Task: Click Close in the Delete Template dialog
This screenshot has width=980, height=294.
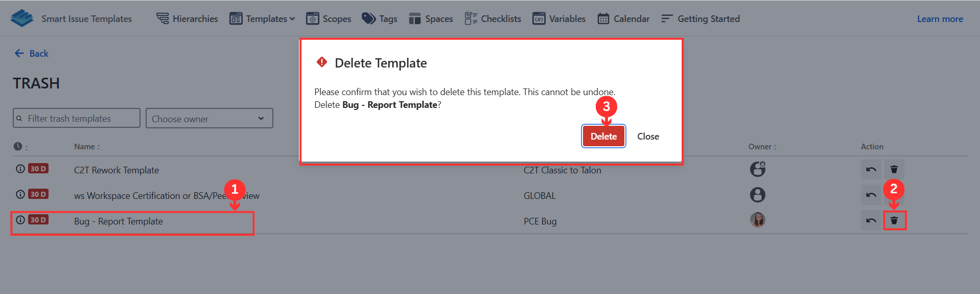Action: tap(648, 137)
